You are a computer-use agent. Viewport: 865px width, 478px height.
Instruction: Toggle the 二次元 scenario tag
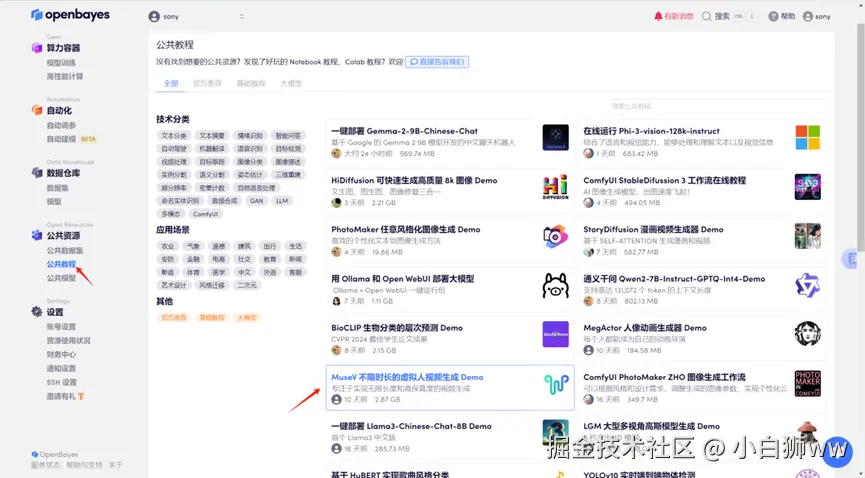coord(247,285)
